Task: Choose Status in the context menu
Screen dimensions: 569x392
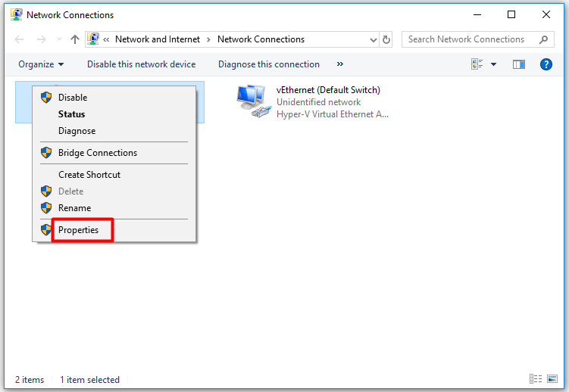Action: 114,114
